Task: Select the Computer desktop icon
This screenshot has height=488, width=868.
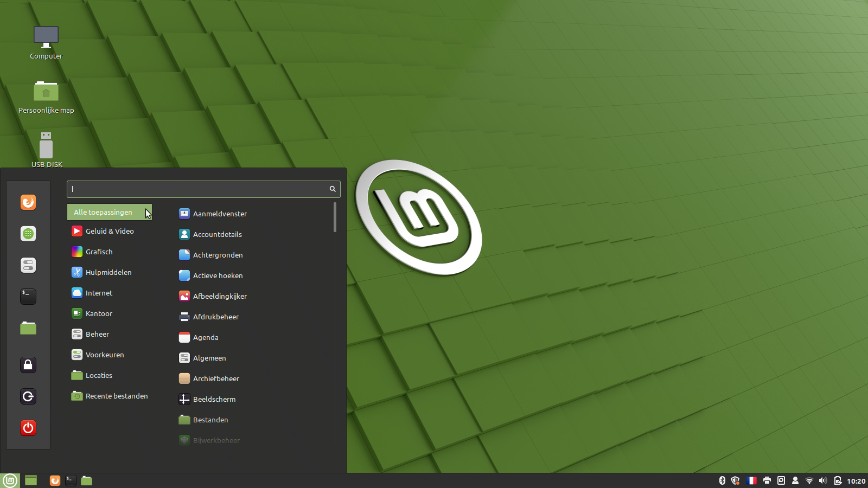Action: click(x=46, y=43)
